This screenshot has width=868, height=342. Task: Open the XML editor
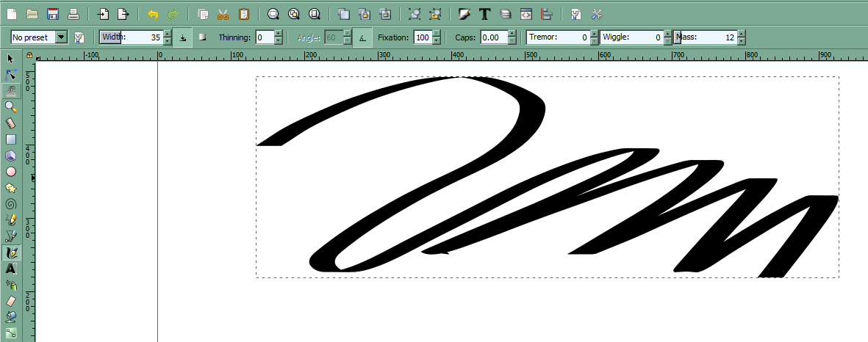coord(526,14)
